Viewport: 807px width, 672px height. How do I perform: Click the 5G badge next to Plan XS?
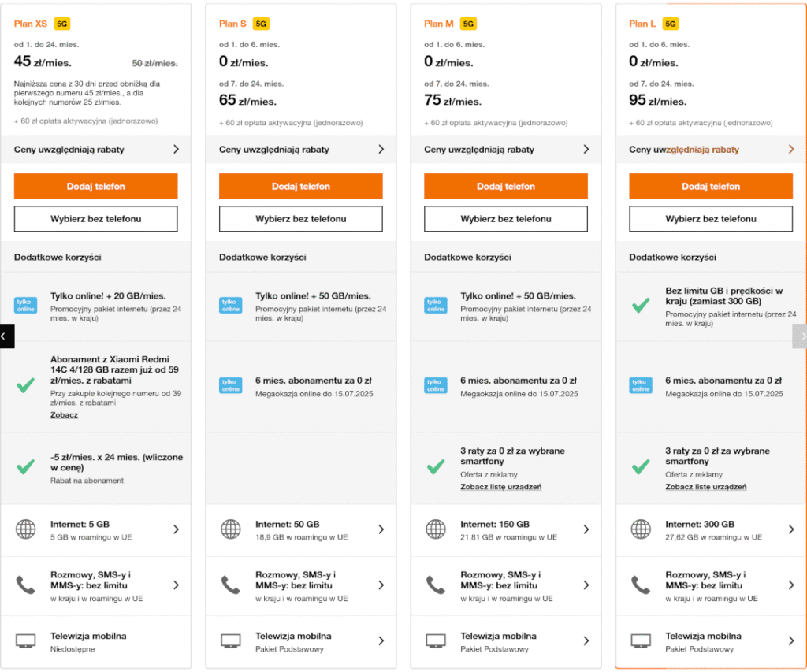62,24
